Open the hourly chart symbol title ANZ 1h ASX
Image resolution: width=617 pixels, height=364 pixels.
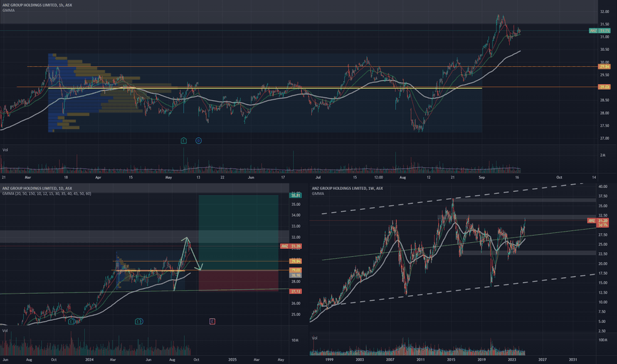(x=37, y=5)
